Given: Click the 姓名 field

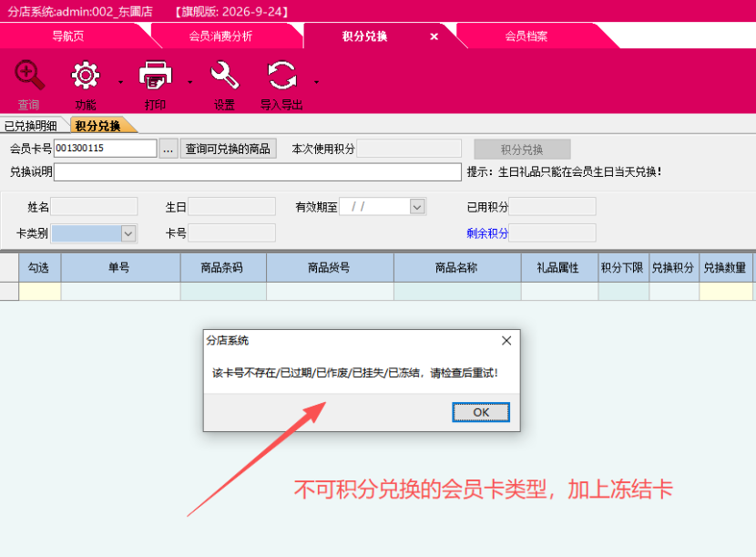Looking at the screenshot, I should pos(94,207).
